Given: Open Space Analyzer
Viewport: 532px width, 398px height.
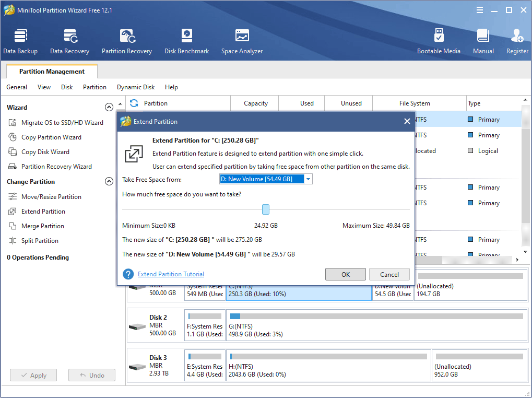Looking at the screenshot, I should 242,41.
